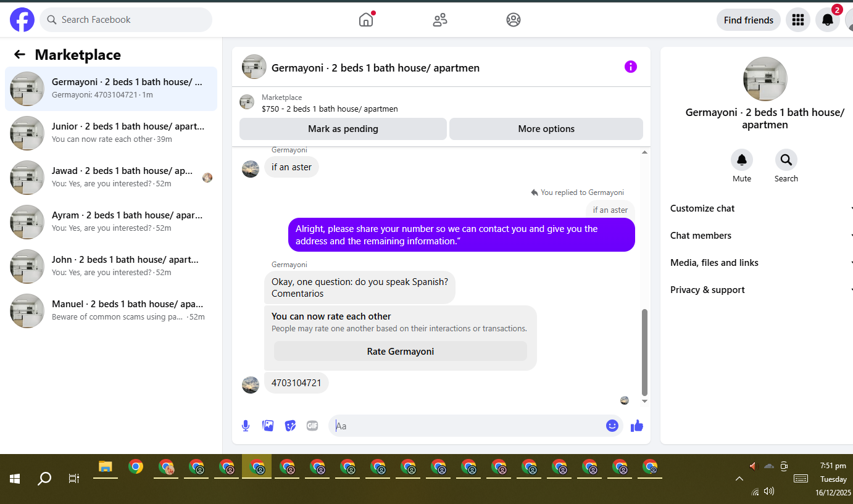Screen dimensions: 853x504
Task: Open the Jawad conversation
Action: (111, 178)
